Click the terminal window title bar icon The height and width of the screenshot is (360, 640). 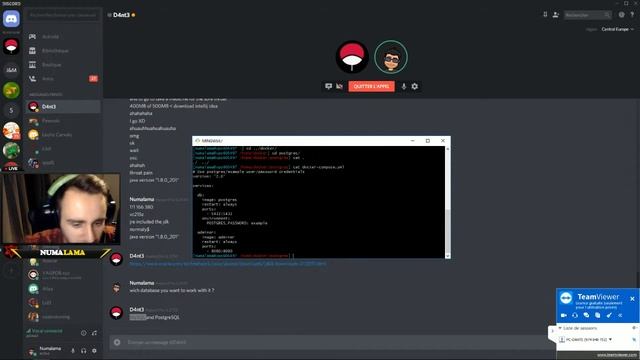198,141
